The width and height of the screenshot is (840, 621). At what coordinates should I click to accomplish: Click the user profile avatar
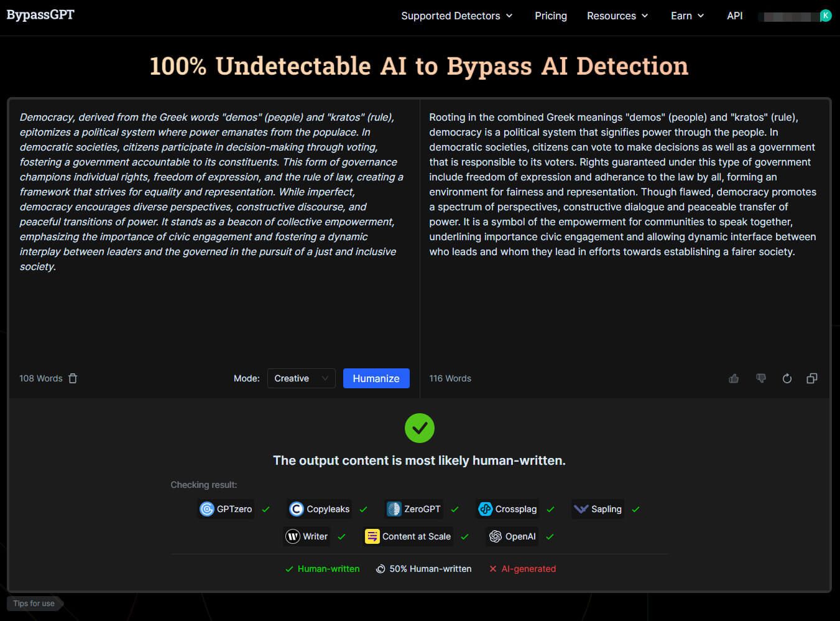point(825,16)
